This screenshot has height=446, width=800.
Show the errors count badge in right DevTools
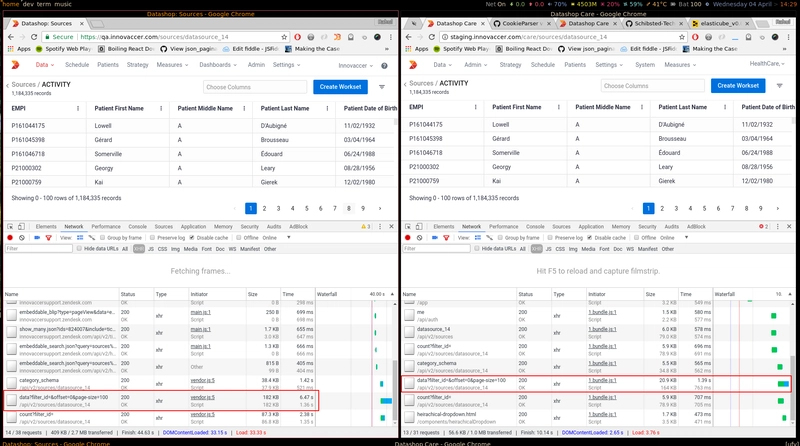click(x=763, y=227)
